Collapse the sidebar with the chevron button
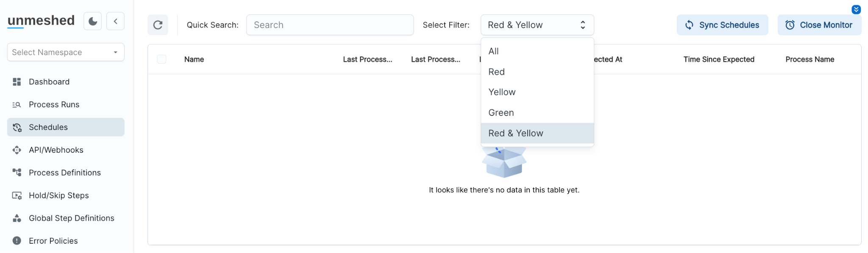 [115, 21]
